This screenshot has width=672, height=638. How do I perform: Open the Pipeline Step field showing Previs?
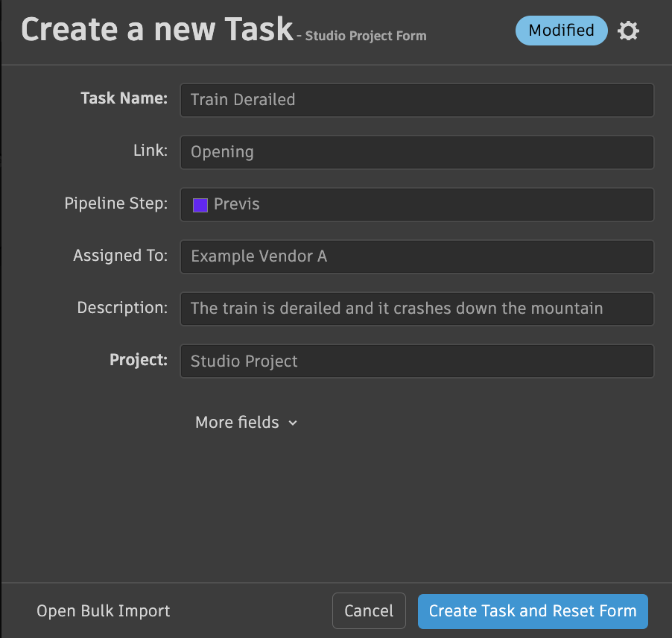[x=417, y=204]
